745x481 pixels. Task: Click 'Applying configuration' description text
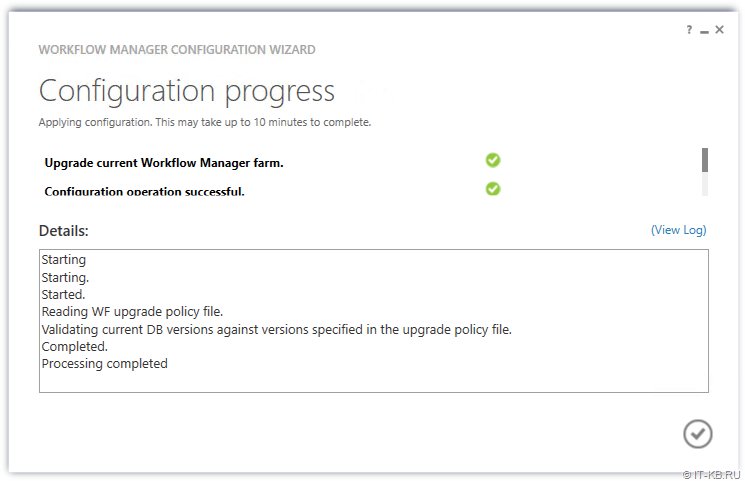click(x=205, y=122)
